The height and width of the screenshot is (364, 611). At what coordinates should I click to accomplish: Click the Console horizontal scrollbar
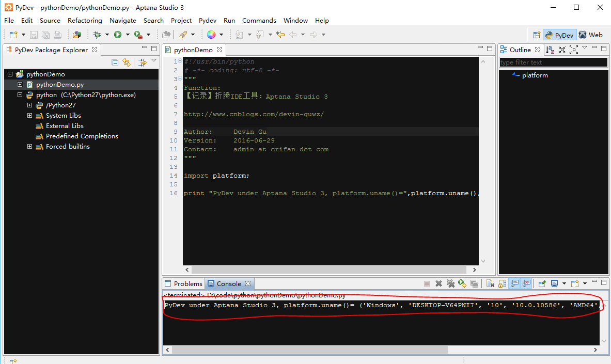pos(310,350)
